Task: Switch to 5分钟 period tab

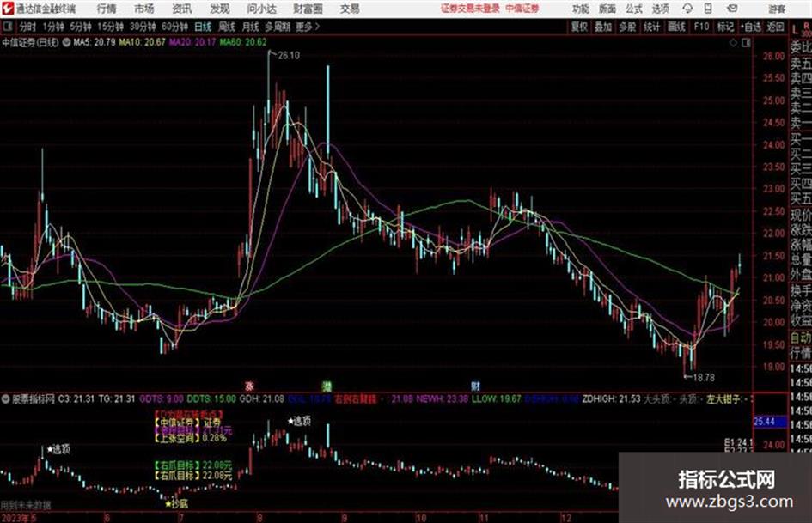Action: coord(80,27)
